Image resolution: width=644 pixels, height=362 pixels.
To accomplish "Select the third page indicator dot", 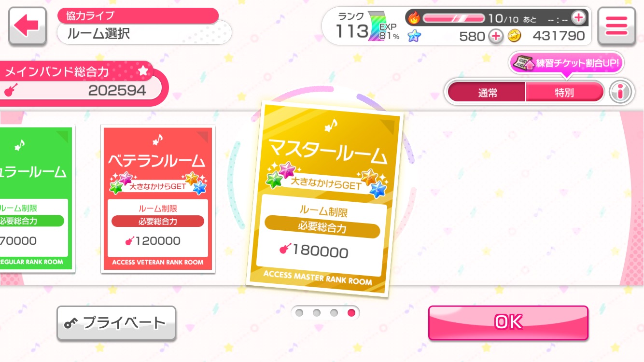I will click(x=334, y=313).
